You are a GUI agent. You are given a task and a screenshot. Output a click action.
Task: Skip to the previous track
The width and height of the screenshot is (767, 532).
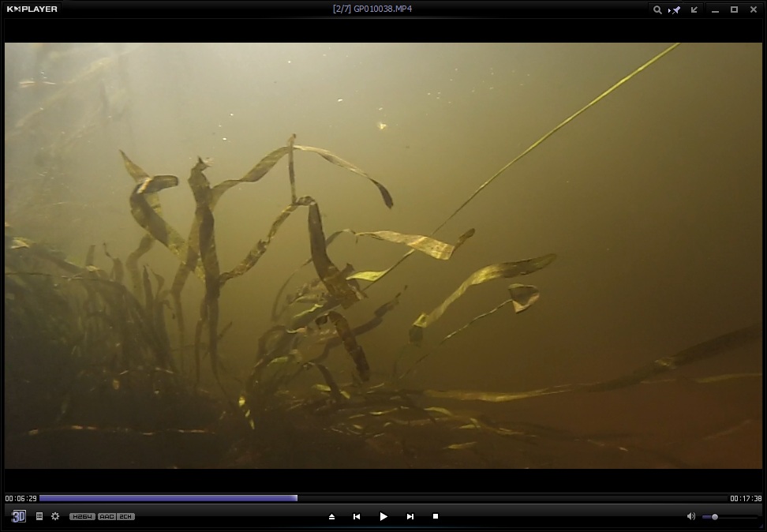click(357, 516)
